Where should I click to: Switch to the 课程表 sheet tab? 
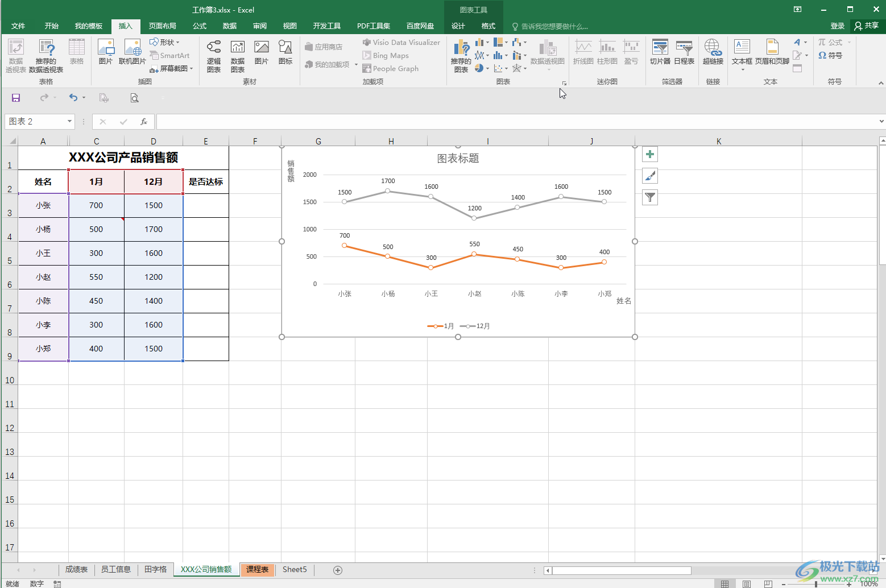[x=257, y=569]
